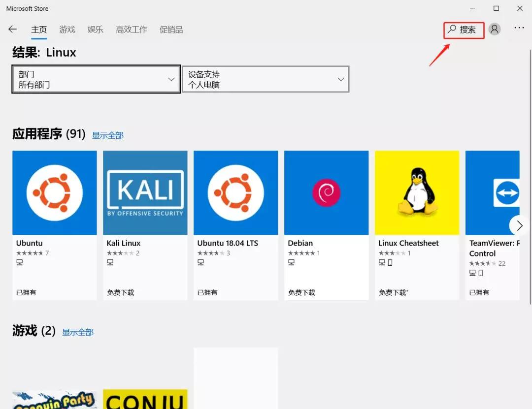532x409 pixels.
Task: Open the Ubuntu app tile
Action: pos(54,192)
